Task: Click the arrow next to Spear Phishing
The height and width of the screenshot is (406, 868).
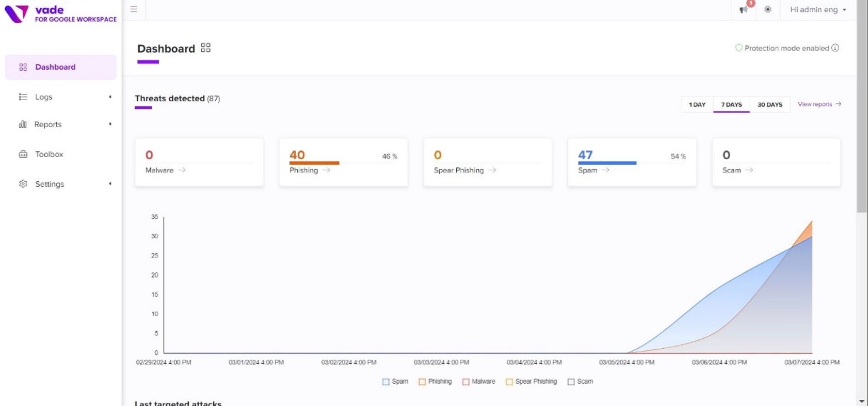Action: 492,170
